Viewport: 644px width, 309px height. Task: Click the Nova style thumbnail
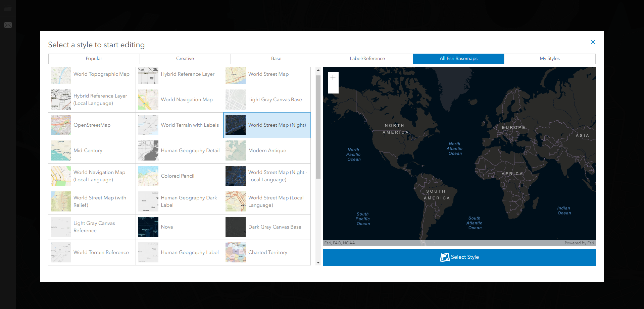click(x=148, y=227)
